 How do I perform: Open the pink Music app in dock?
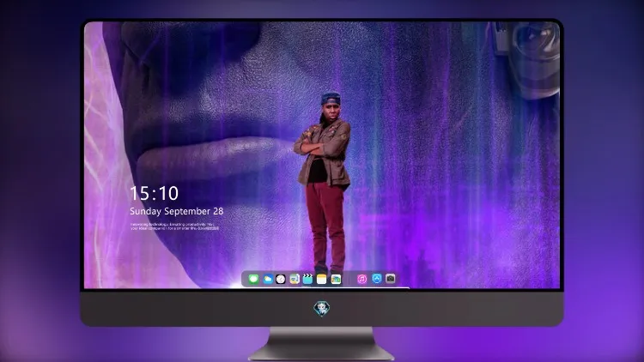361,279
